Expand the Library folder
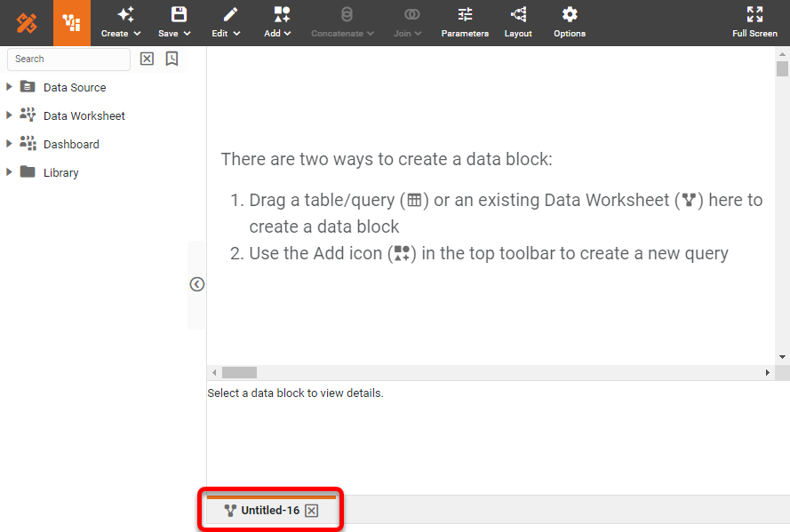 click(9, 172)
